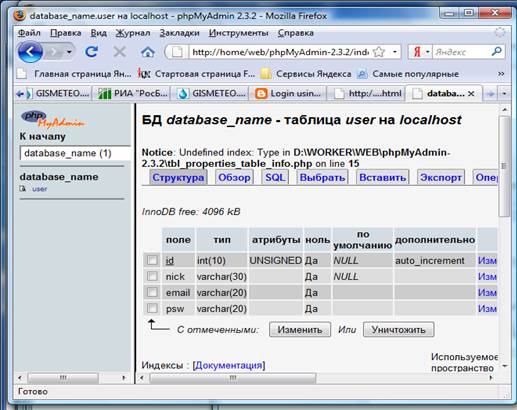Open the database_name (1) selector
This screenshot has width=517, height=410.
tap(75, 153)
